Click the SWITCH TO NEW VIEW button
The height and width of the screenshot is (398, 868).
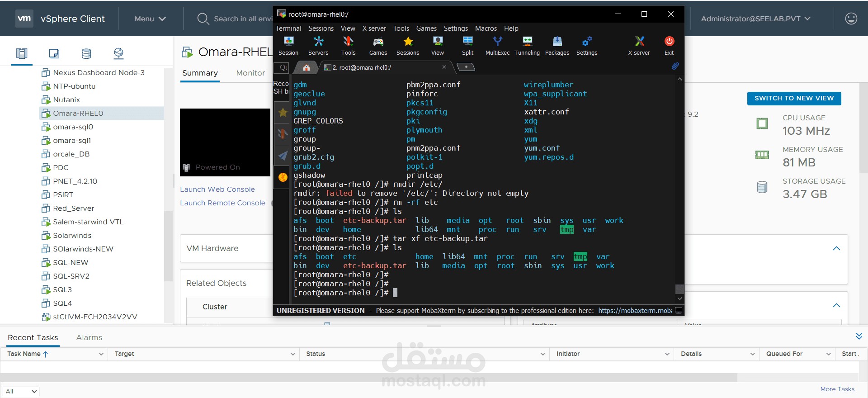(794, 98)
